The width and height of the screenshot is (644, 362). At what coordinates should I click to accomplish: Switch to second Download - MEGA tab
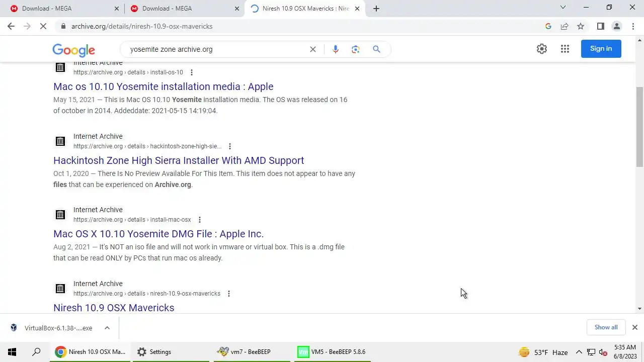184,9
